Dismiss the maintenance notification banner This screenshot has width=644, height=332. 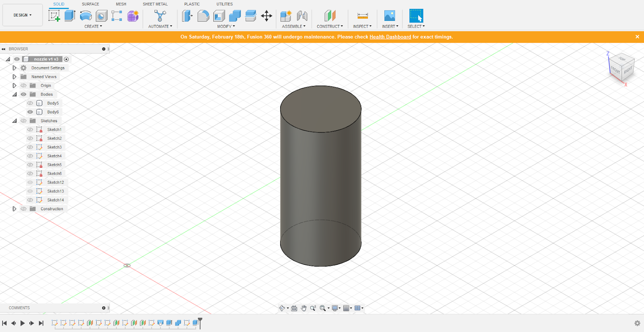(637, 37)
